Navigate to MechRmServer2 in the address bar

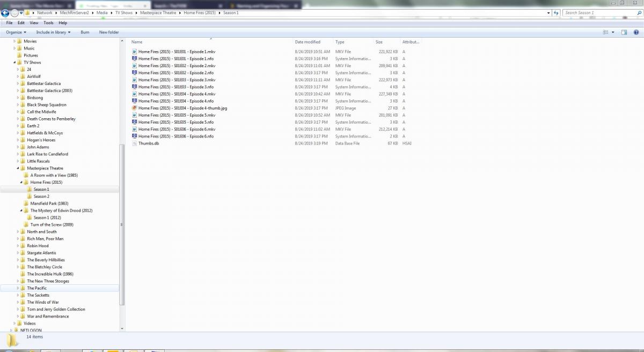point(75,12)
